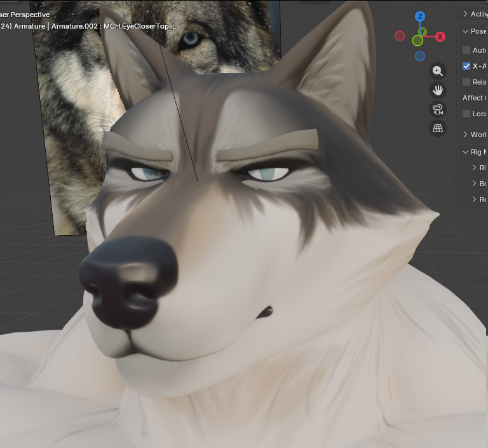Enable the Auto IK checkbox

click(x=466, y=50)
